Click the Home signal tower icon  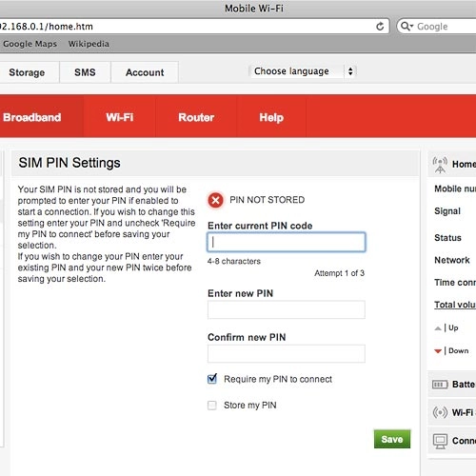[x=440, y=165]
